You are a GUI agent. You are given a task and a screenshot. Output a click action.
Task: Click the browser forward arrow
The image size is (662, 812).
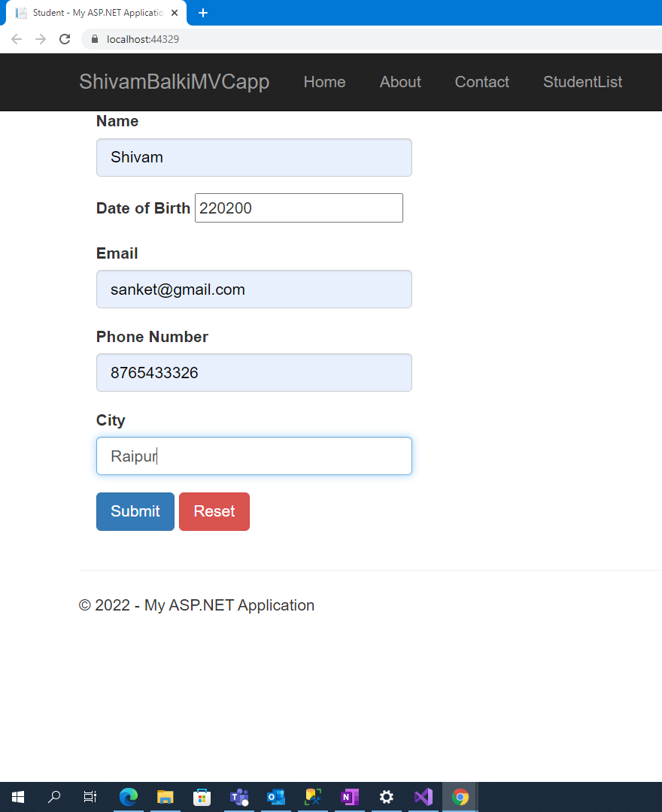pos(41,39)
